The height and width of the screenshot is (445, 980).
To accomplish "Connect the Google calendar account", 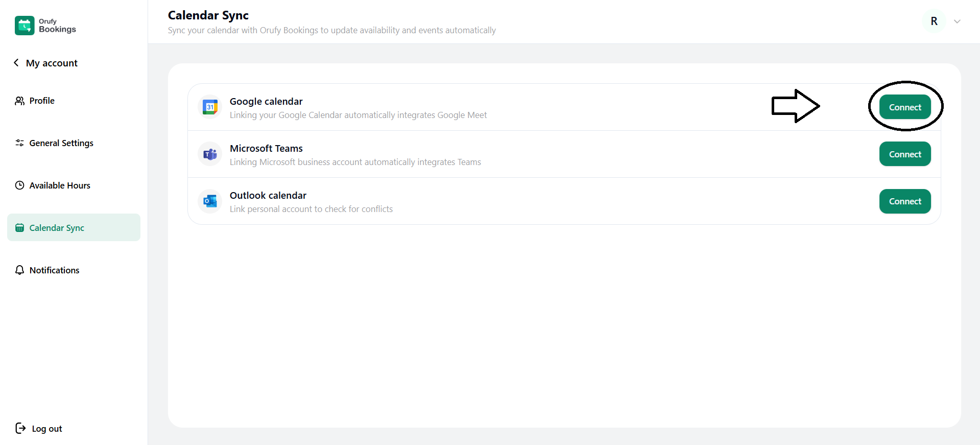I will tap(904, 107).
